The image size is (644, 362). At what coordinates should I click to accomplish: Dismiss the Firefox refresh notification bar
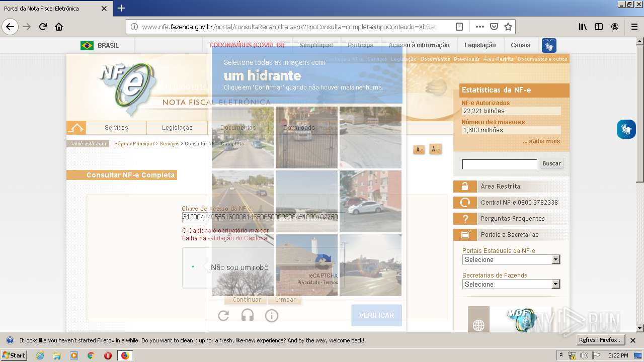[x=633, y=340]
